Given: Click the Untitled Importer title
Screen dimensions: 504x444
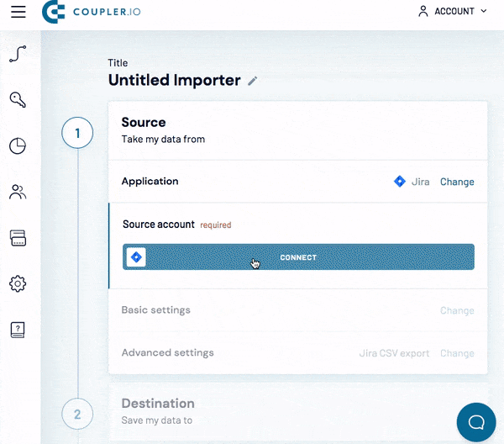Looking at the screenshot, I should pos(174,80).
